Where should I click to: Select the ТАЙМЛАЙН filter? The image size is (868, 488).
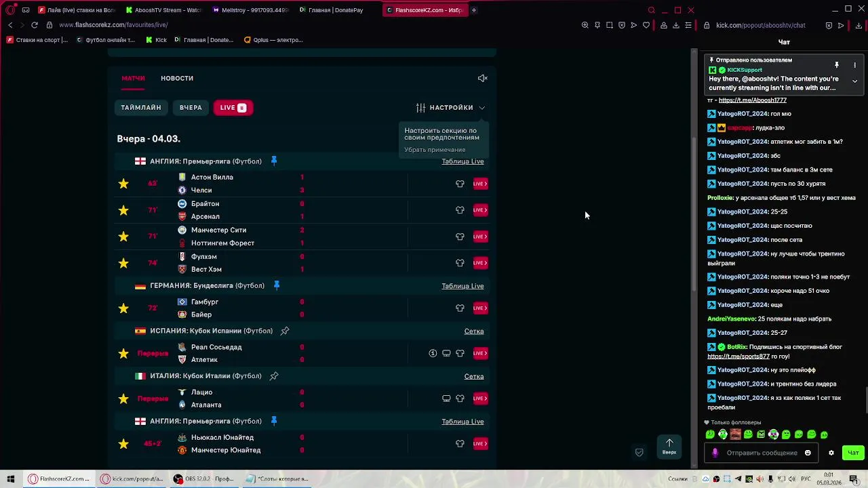(141, 107)
